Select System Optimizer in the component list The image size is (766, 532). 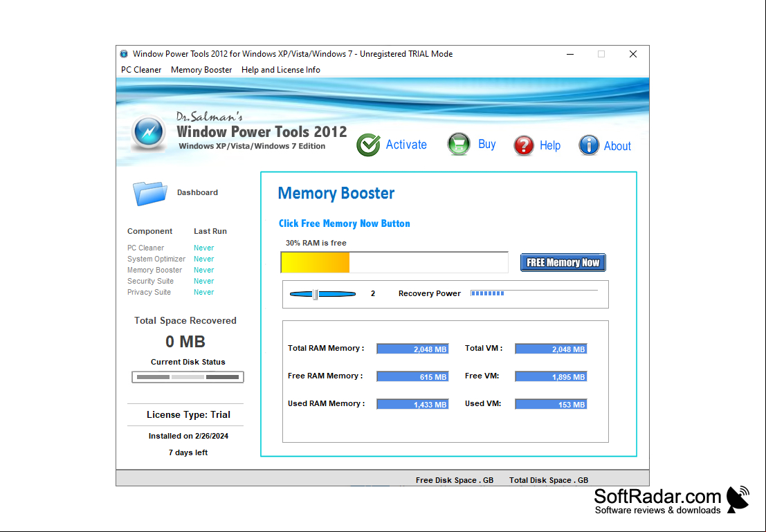point(156,259)
